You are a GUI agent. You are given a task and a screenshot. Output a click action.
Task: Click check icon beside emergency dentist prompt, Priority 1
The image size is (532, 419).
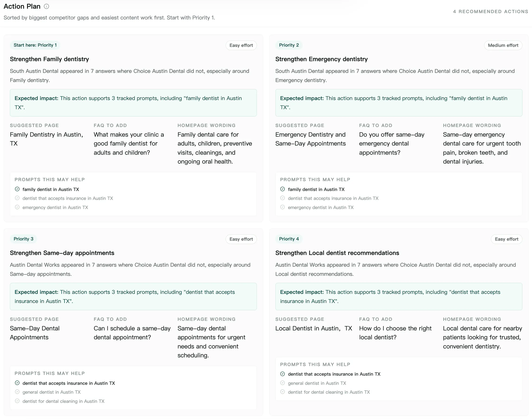17,207
